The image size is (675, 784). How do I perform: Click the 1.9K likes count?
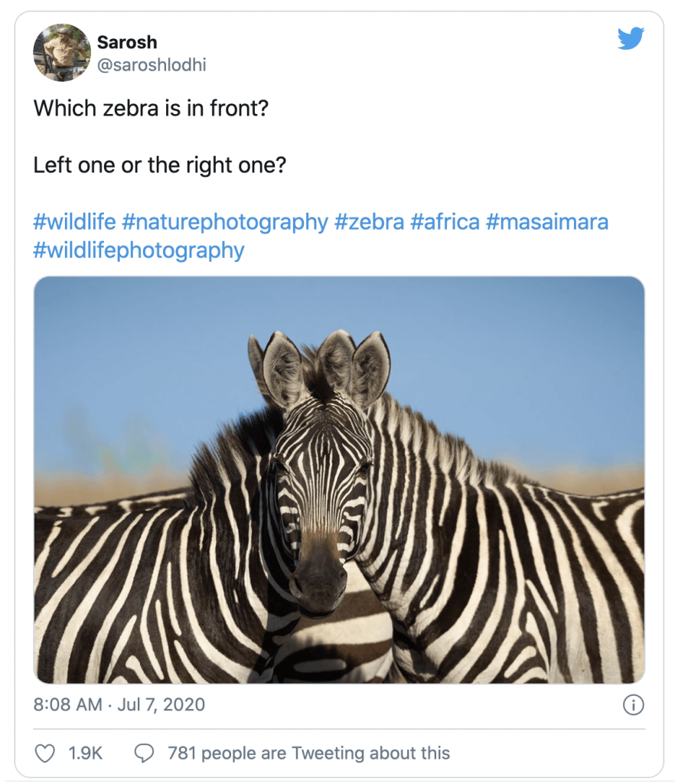pyautogui.click(x=85, y=753)
